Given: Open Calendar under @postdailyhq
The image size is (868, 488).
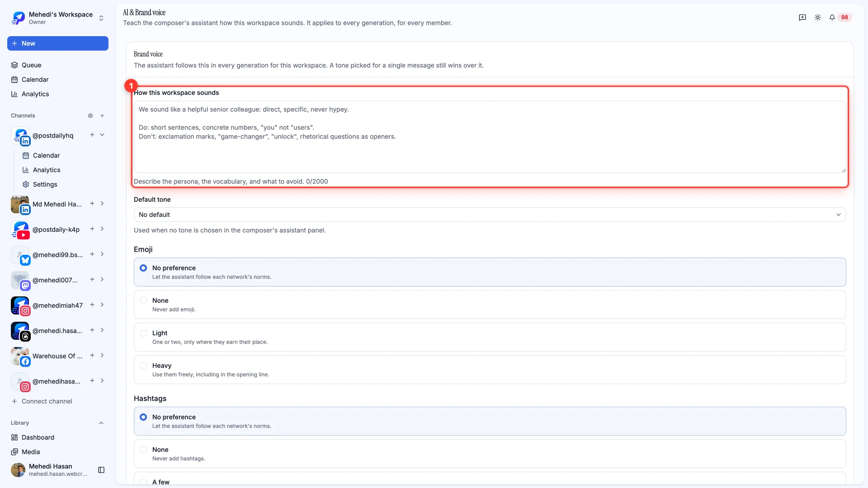Looking at the screenshot, I should point(63,155).
